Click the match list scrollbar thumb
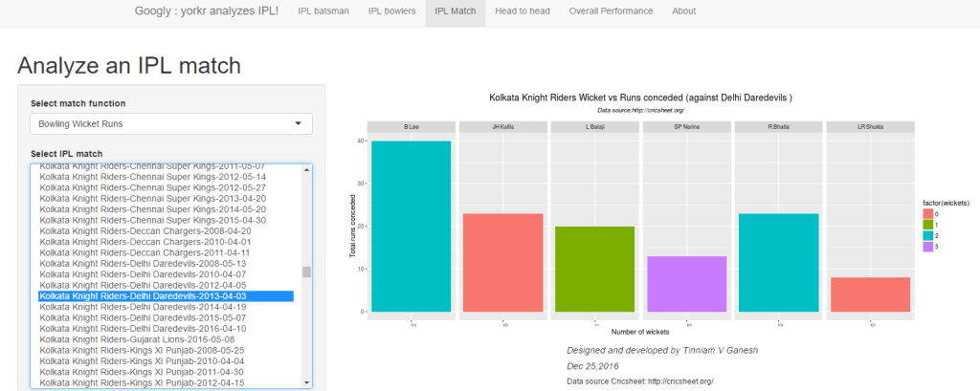This screenshot has width=980, height=391. point(306,272)
